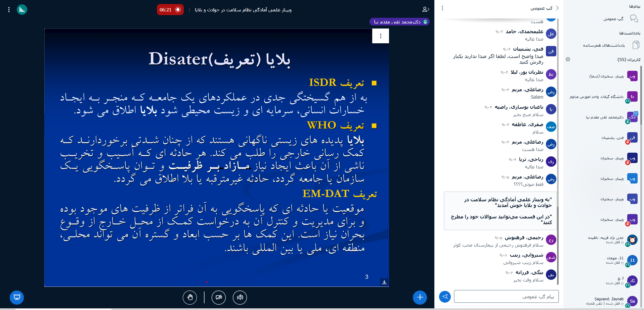Open the blue plus actions menu

420,297
